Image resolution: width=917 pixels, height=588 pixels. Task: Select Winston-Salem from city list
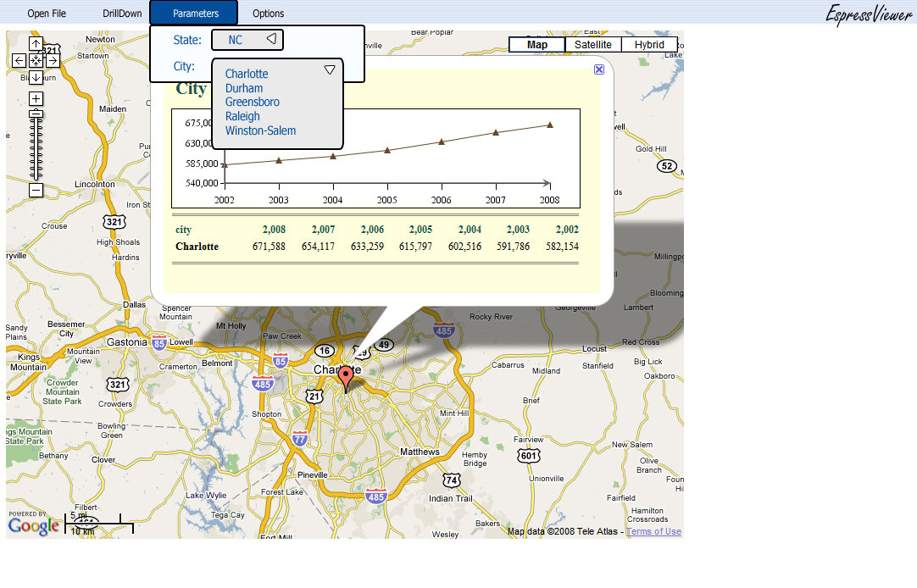tap(260, 131)
